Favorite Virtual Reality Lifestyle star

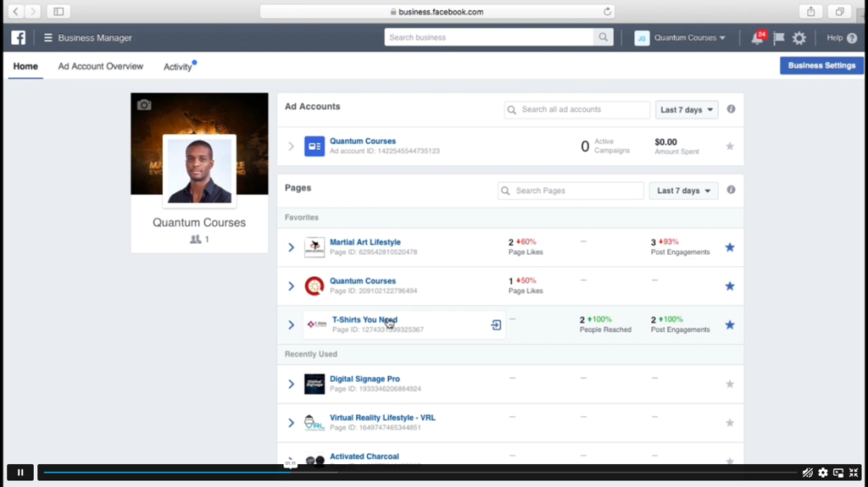[x=730, y=423]
